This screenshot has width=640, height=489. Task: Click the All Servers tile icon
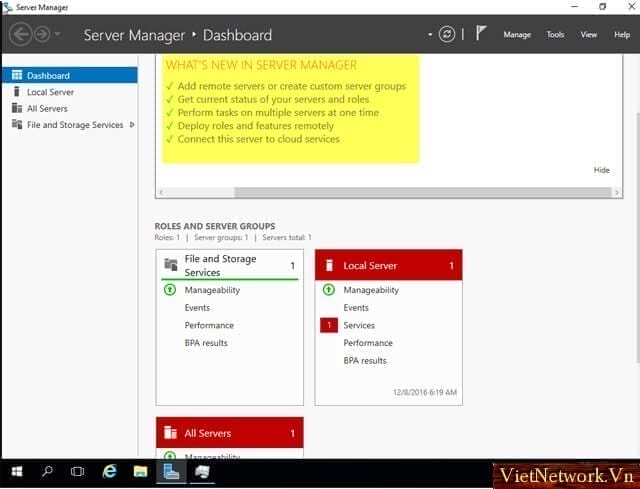(x=170, y=432)
